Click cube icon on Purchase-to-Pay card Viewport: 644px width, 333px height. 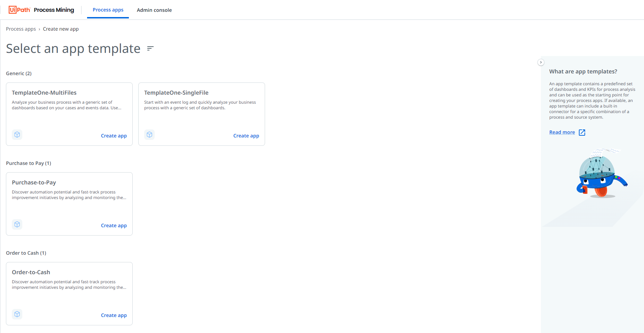(x=17, y=224)
